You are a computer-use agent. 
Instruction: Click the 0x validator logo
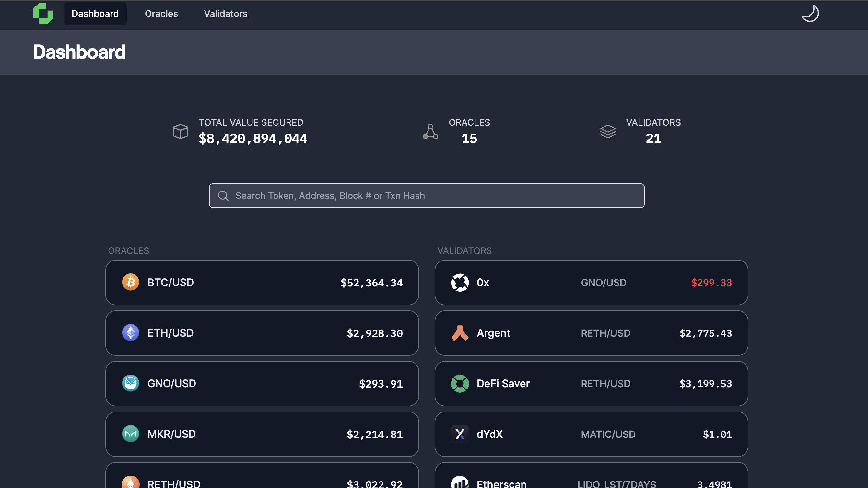point(460,282)
